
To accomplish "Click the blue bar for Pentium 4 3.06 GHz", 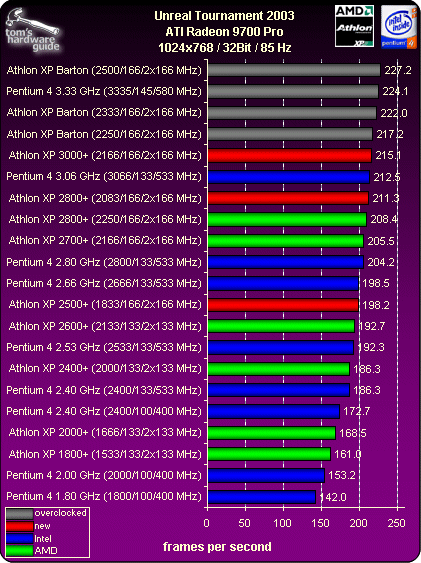I will 289,177.
